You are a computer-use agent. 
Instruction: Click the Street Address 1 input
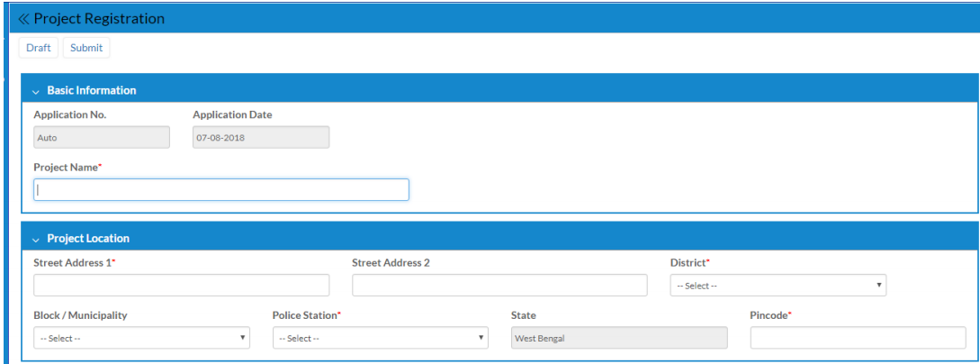click(181, 286)
